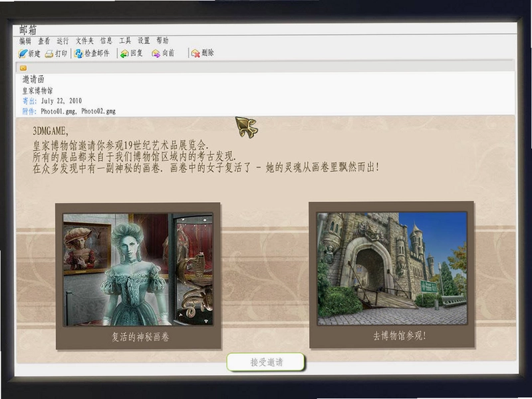
Task: Click the 邀请函 subject line
Action: (33, 79)
